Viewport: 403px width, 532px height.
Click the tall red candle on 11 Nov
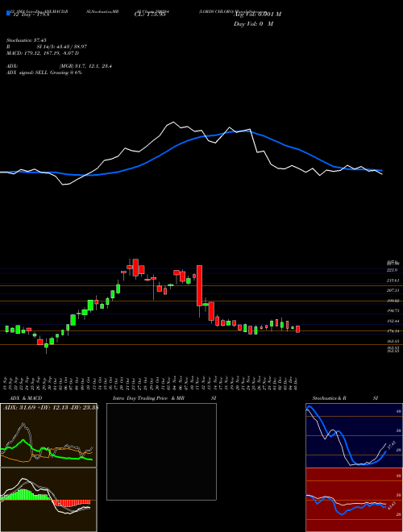click(x=199, y=285)
